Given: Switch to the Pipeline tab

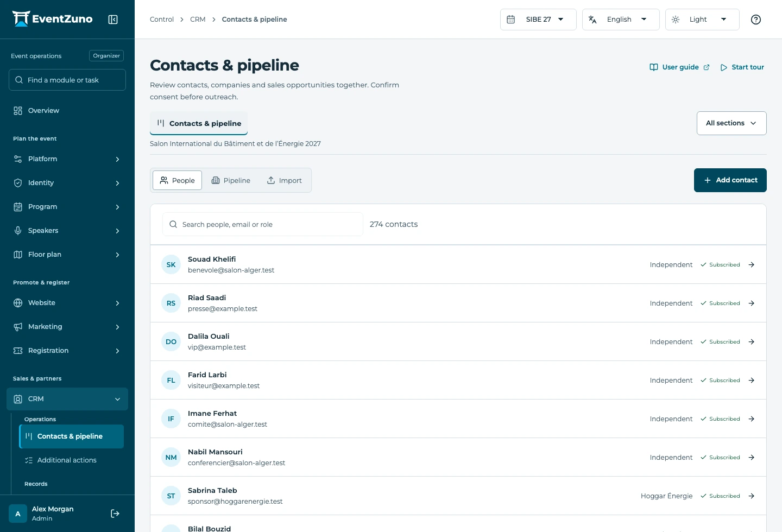Looking at the screenshot, I should [231, 180].
